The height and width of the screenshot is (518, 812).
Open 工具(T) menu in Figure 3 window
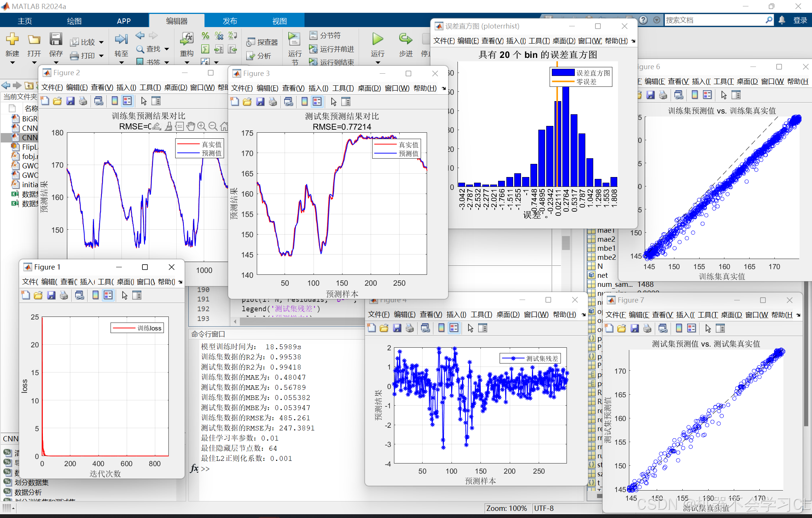[x=342, y=88]
